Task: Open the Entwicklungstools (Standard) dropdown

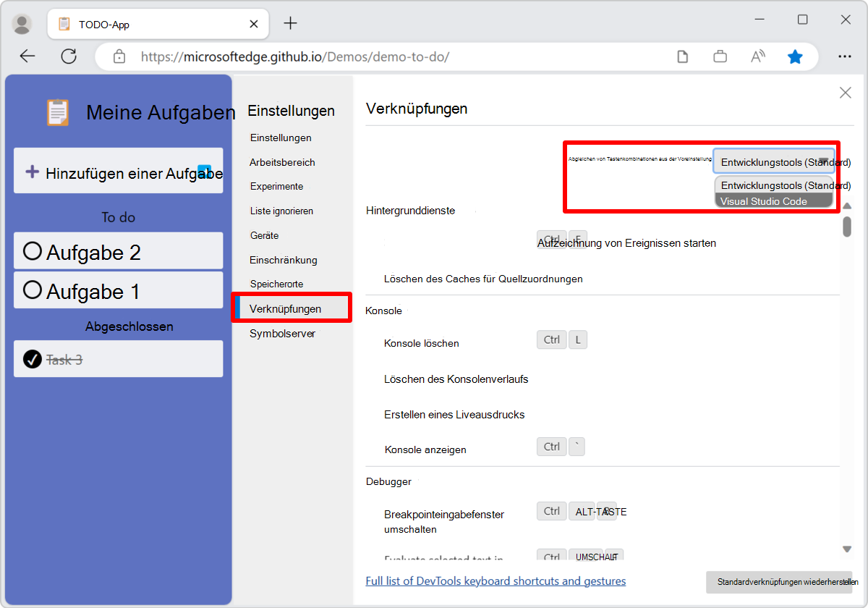Action: 774,161
